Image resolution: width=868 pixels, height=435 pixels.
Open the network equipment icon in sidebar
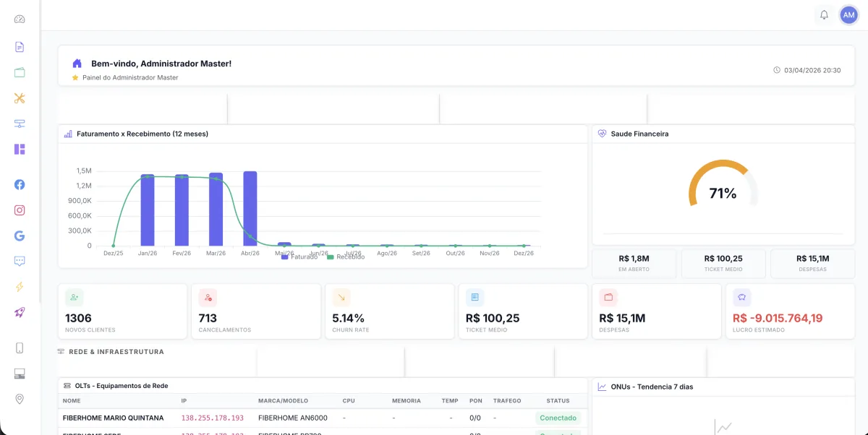point(20,124)
